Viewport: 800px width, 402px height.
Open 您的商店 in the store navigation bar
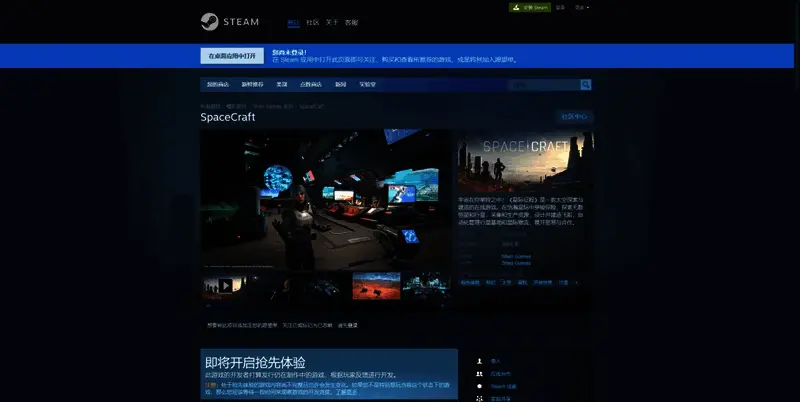[217, 85]
